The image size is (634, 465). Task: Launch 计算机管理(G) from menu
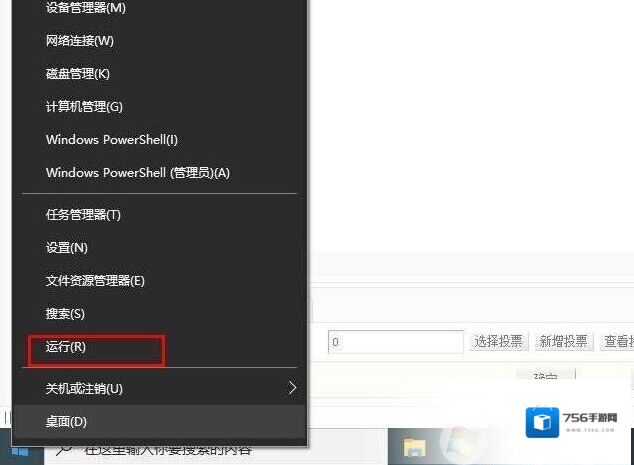pyautogui.click(x=159, y=107)
